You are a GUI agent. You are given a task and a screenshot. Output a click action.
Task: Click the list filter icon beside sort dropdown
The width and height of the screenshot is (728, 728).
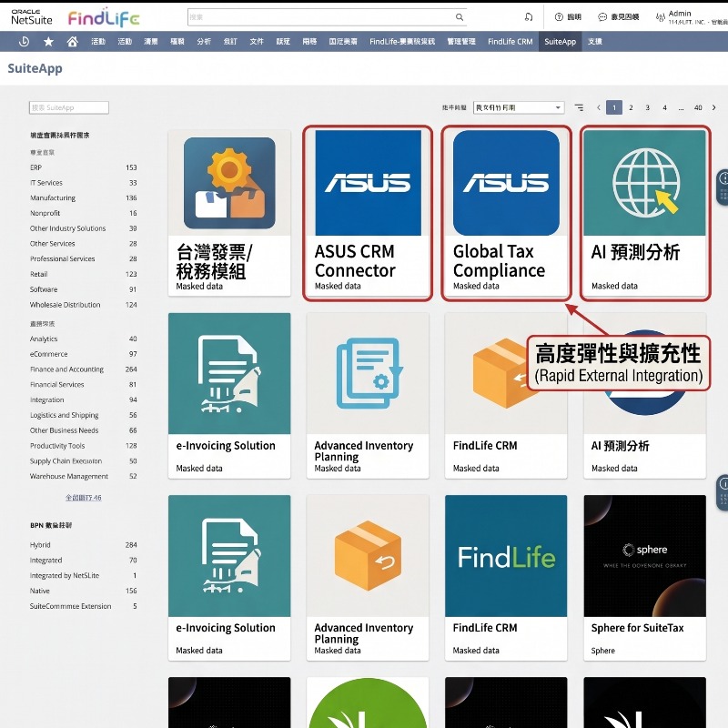tap(579, 107)
